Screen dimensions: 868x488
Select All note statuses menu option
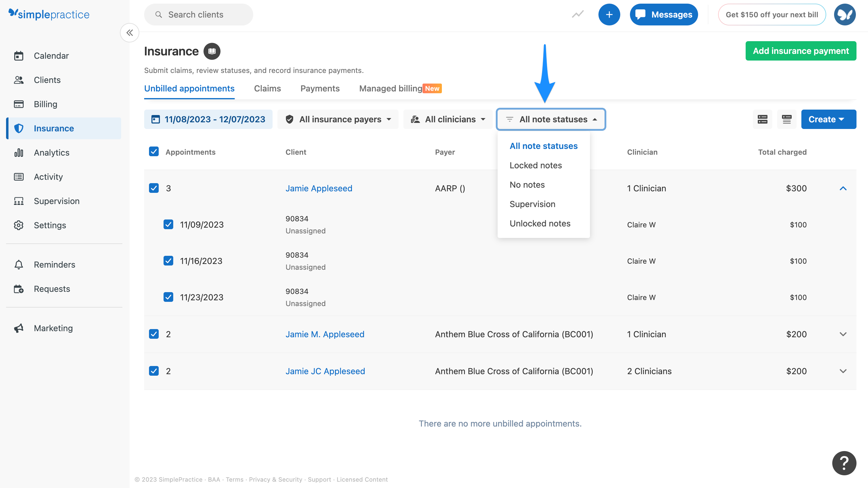(544, 146)
